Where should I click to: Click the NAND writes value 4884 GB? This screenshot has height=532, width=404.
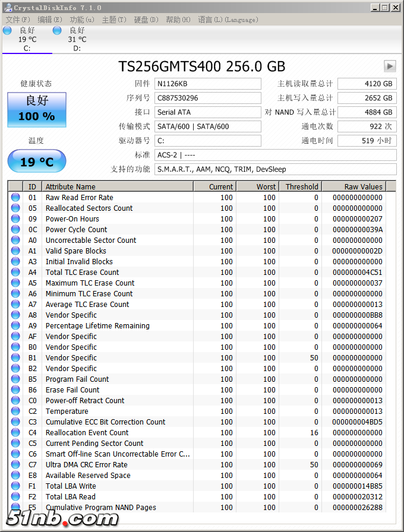click(x=367, y=112)
